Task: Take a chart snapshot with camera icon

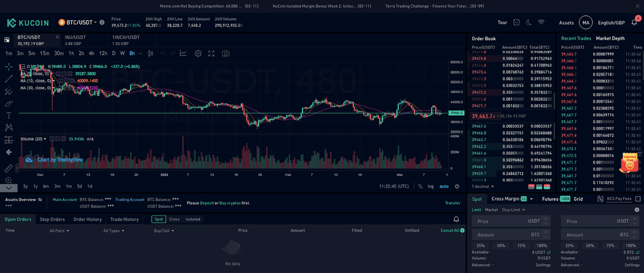Action: tap(226, 53)
